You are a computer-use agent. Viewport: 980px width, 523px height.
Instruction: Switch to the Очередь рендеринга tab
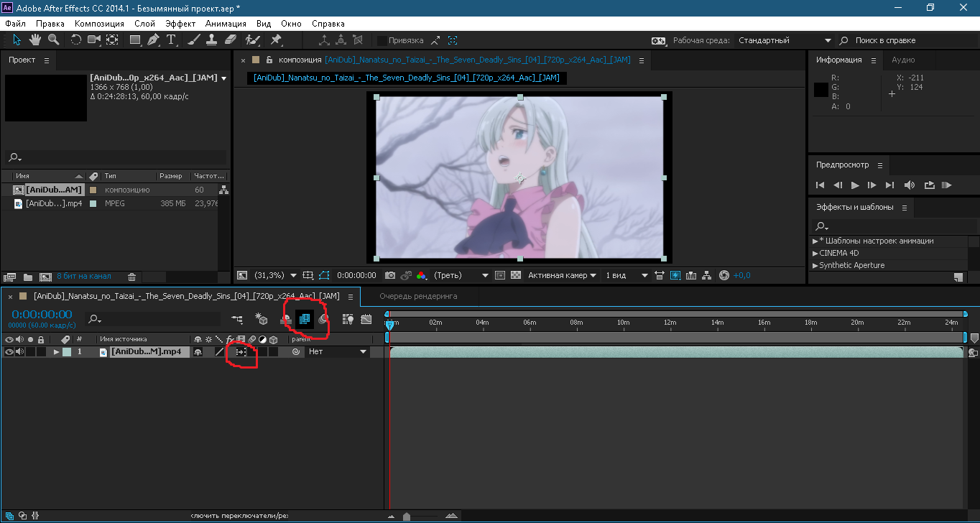[418, 296]
